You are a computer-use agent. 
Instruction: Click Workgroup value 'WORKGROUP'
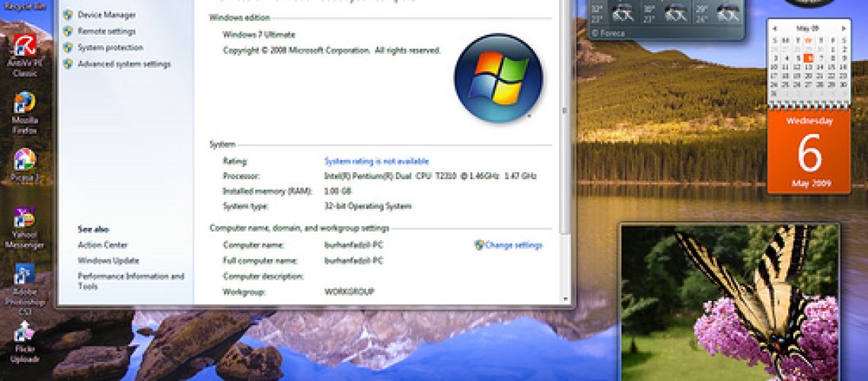pos(349,291)
